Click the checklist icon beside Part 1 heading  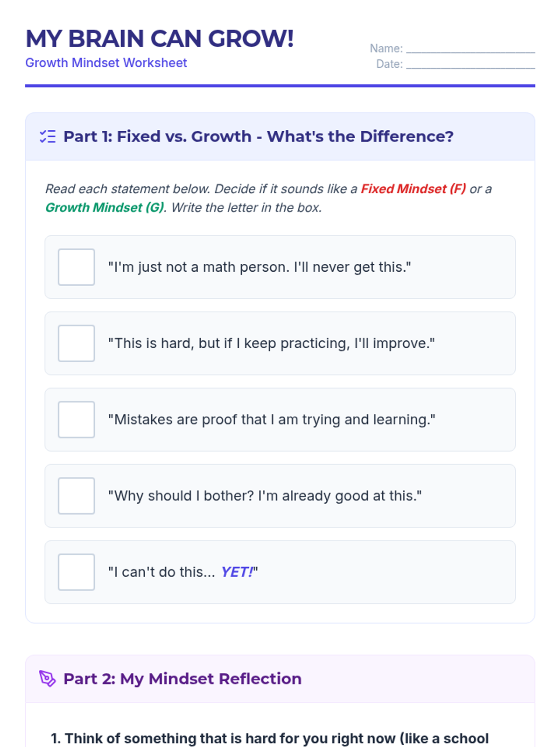point(48,136)
